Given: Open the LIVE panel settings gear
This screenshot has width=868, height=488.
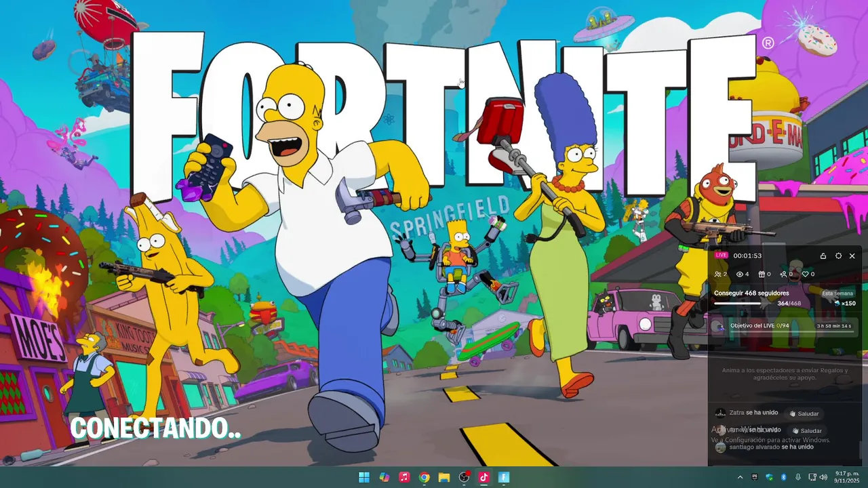Looking at the screenshot, I should pyautogui.click(x=838, y=256).
